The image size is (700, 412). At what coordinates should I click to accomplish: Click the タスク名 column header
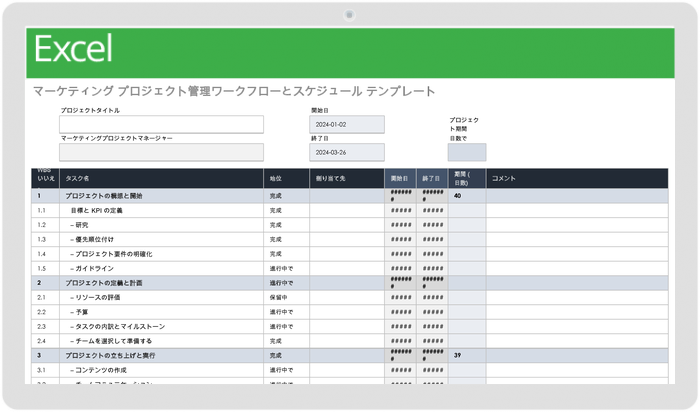tap(161, 178)
